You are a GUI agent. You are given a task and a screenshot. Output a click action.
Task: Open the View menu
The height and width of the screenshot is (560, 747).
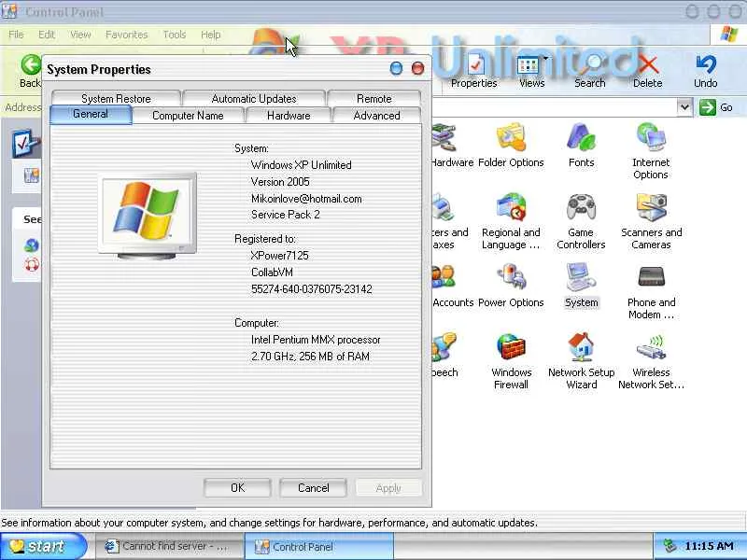click(80, 35)
